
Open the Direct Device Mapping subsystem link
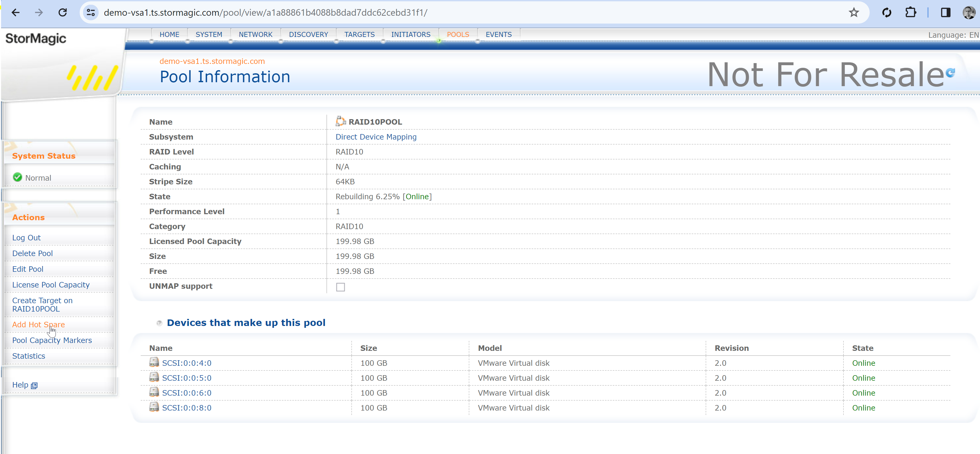tap(376, 137)
